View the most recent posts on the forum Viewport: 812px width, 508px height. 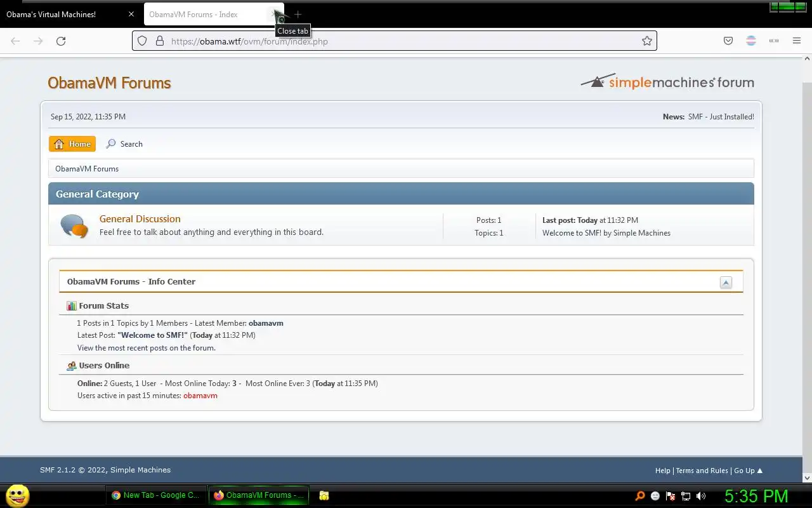[x=147, y=348]
